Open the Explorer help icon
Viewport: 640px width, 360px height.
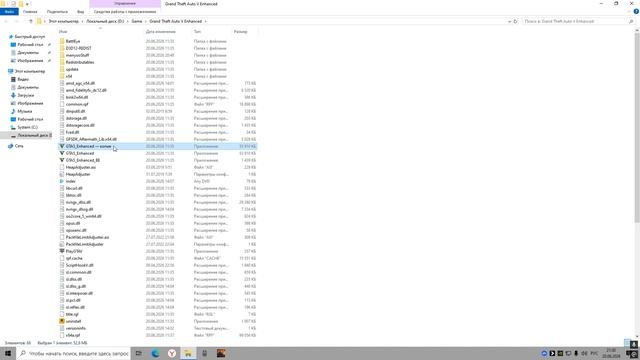tap(636, 11)
